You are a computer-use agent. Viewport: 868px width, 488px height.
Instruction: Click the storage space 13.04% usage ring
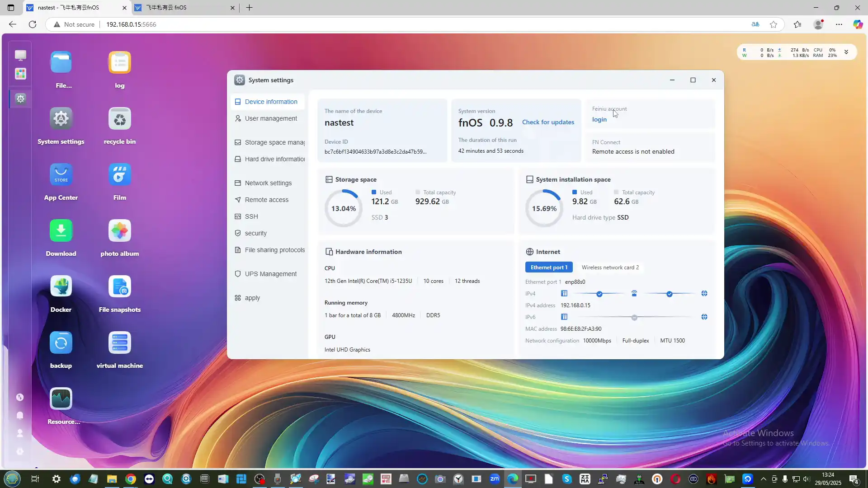344,208
